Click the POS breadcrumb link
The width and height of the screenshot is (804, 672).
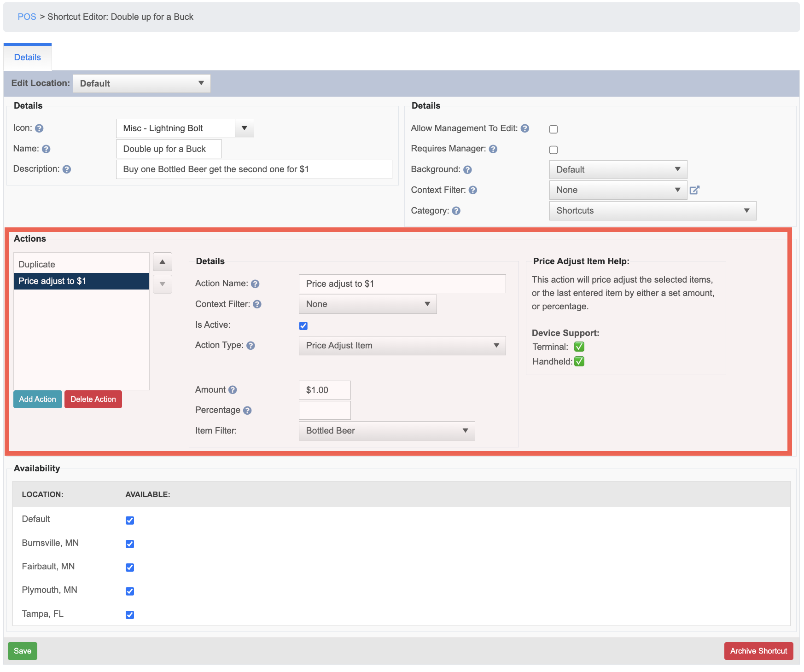27,17
